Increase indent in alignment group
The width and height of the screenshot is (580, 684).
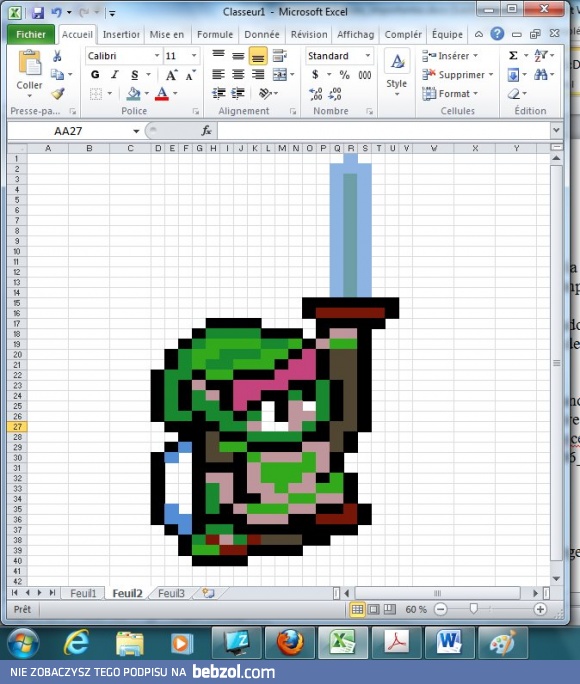(x=238, y=93)
